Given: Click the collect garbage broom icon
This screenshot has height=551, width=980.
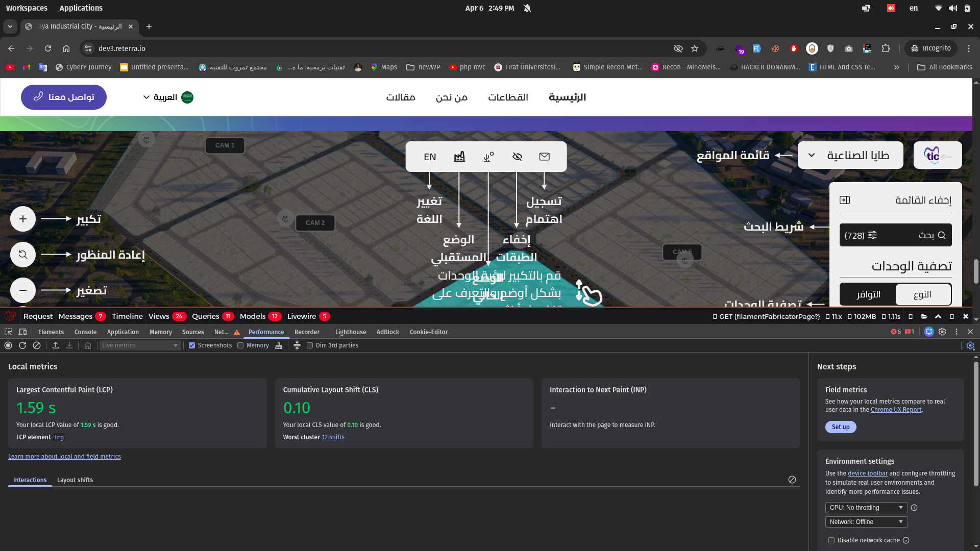Looking at the screenshot, I should pyautogui.click(x=279, y=345).
